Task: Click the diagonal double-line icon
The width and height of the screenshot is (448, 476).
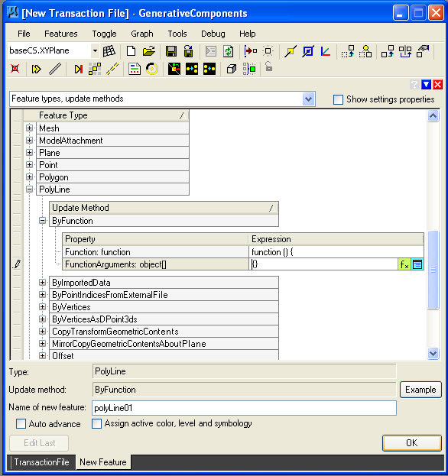Action: pyautogui.click(x=55, y=69)
